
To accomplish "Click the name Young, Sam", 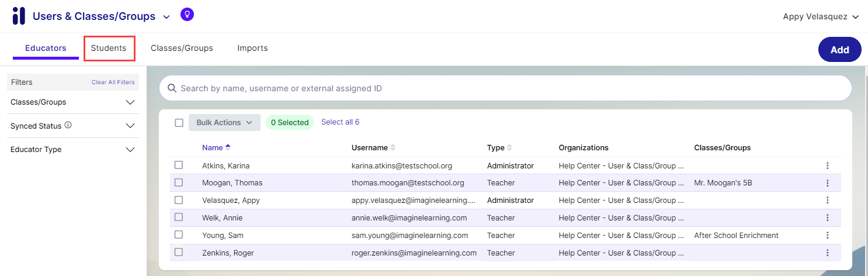I will pos(223,236).
